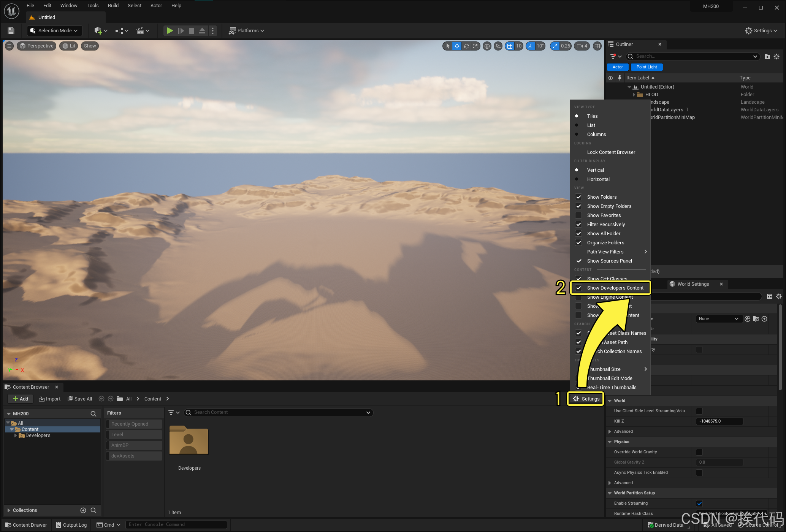Disable Show Developers Content checkbox
The height and width of the screenshot is (532, 786).
(x=578, y=288)
